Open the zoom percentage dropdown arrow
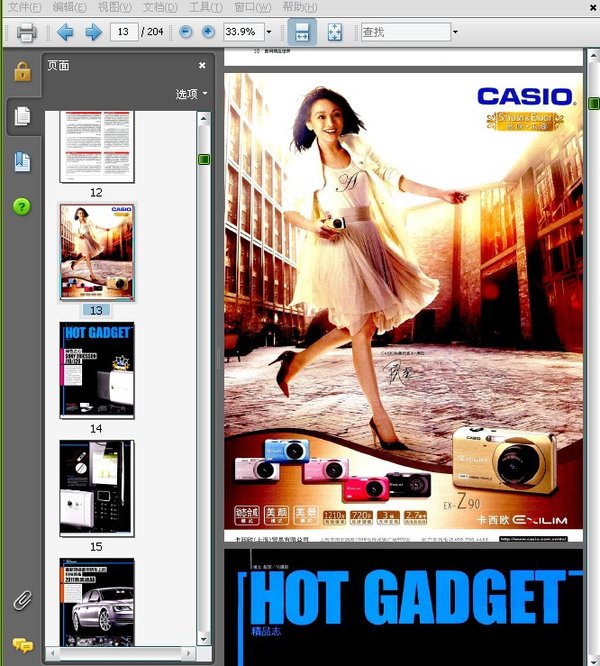 coord(269,32)
